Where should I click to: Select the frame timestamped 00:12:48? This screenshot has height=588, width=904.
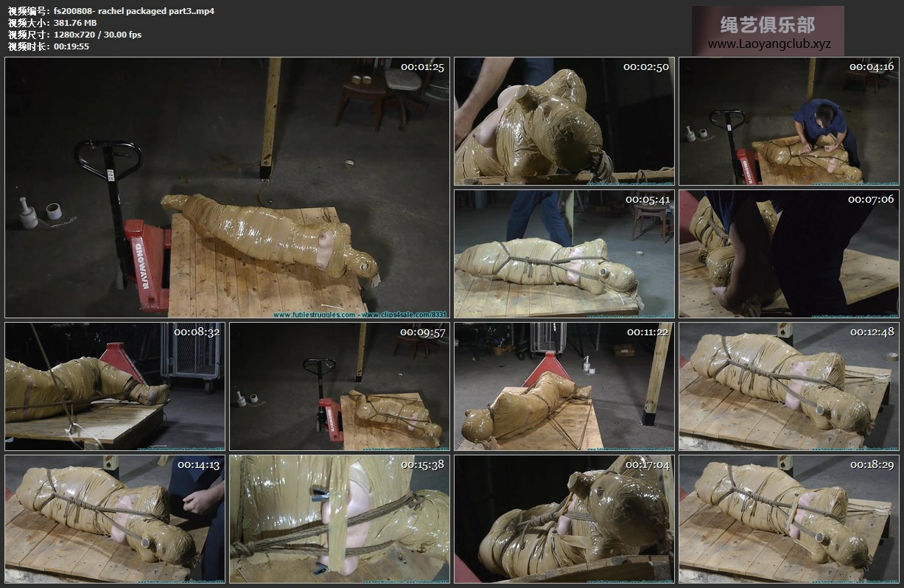click(x=788, y=386)
